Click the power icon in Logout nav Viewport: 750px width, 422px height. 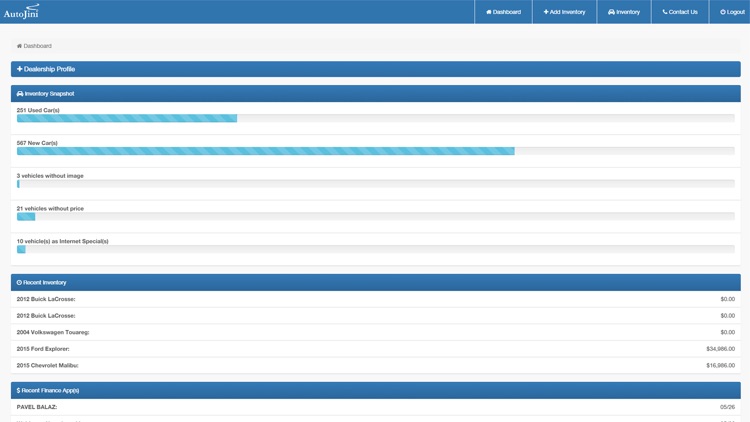tap(723, 12)
